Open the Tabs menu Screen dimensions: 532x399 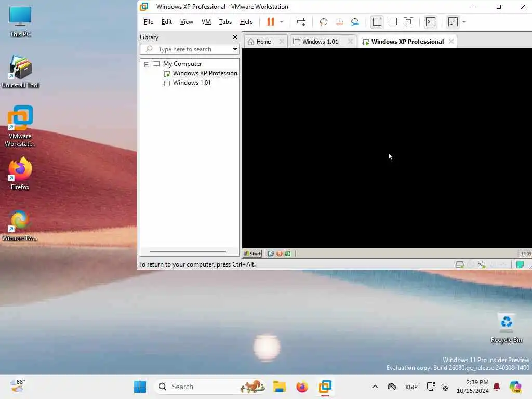coord(225,22)
